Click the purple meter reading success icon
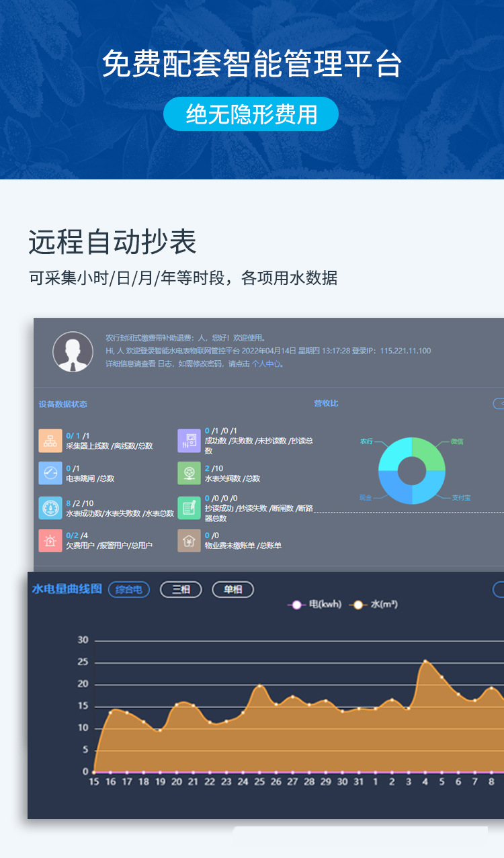The width and height of the screenshot is (504, 858). (x=190, y=441)
